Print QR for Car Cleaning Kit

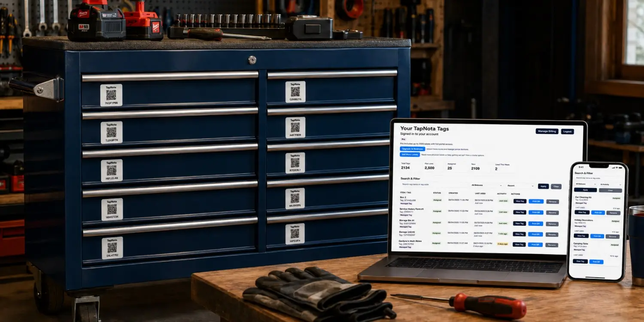click(598, 213)
